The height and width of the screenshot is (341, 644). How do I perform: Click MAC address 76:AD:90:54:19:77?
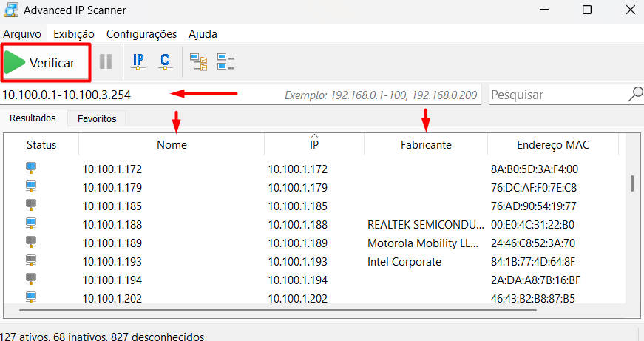pyautogui.click(x=534, y=206)
